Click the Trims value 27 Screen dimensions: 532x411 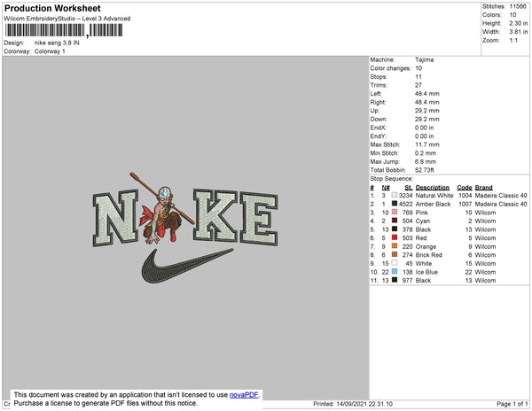coord(419,85)
